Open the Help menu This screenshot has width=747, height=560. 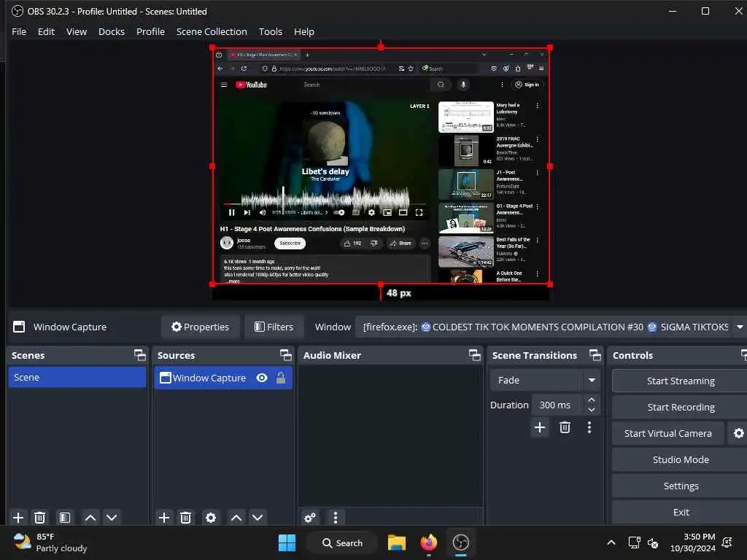[304, 31]
